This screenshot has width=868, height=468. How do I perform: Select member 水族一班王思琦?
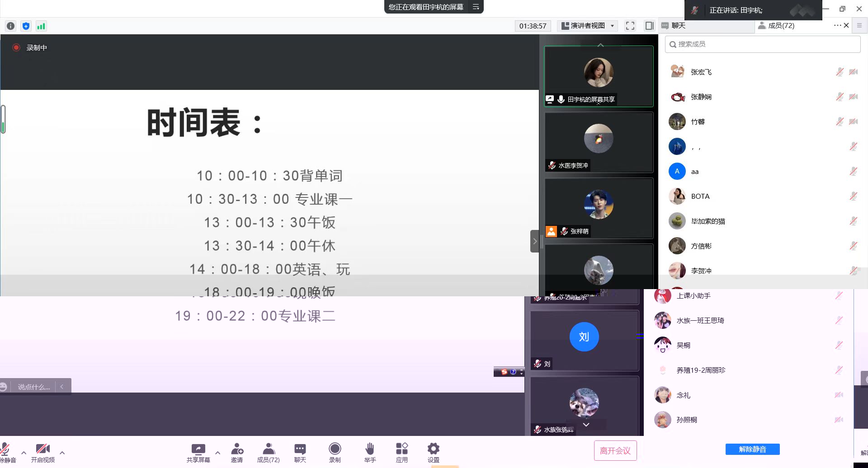point(748,320)
